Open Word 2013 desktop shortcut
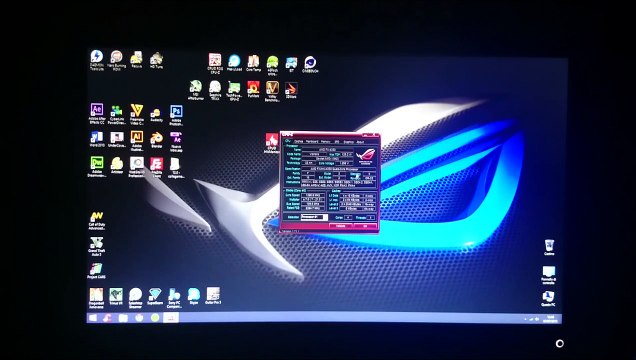Image resolution: width=636 pixels, height=360 pixels. pyautogui.click(x=97, y=139)
